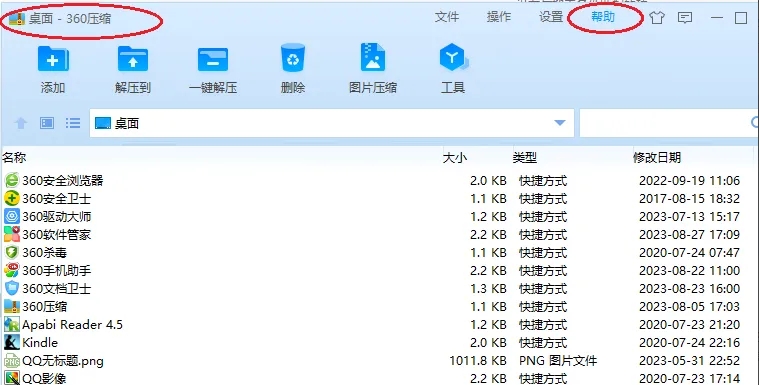Image resolution: width=759 pixels, height=385 pixels.
Task: Expand the 桌面 path dropdown arrow
Action: coord(560,123)
